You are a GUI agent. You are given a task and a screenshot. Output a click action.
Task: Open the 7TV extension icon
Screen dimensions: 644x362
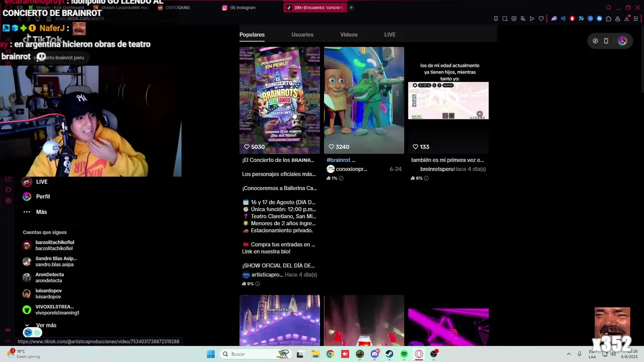click(581, 19)
